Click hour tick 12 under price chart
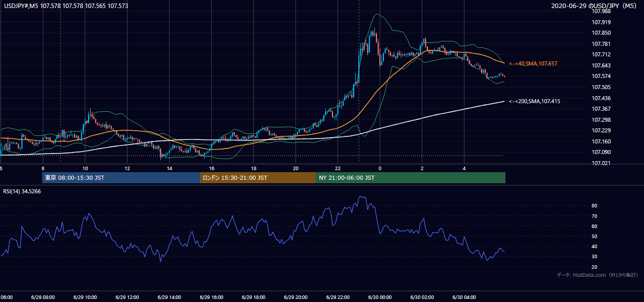Image resolution: width=644 pixels, height=302 pixels. [127, 169]
